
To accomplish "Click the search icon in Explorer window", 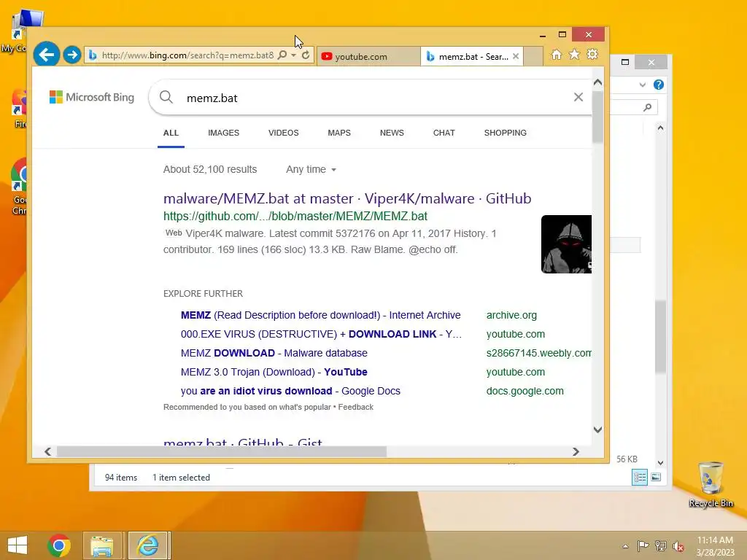I will (648, 108).
